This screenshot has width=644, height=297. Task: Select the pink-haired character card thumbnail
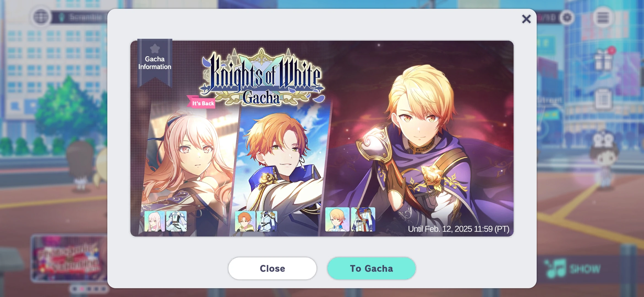point(154,221)
